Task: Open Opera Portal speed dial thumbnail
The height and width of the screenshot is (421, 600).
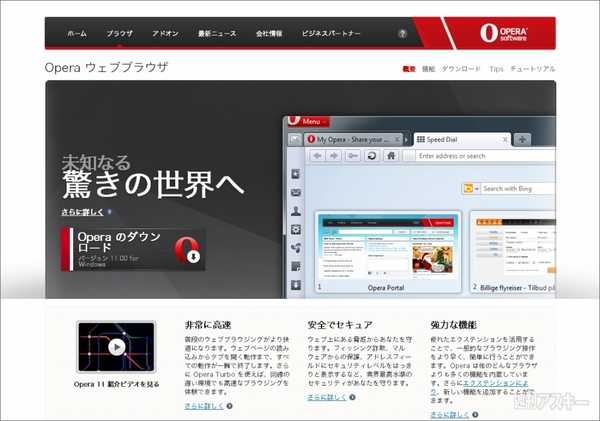Action: coord(388,251)
